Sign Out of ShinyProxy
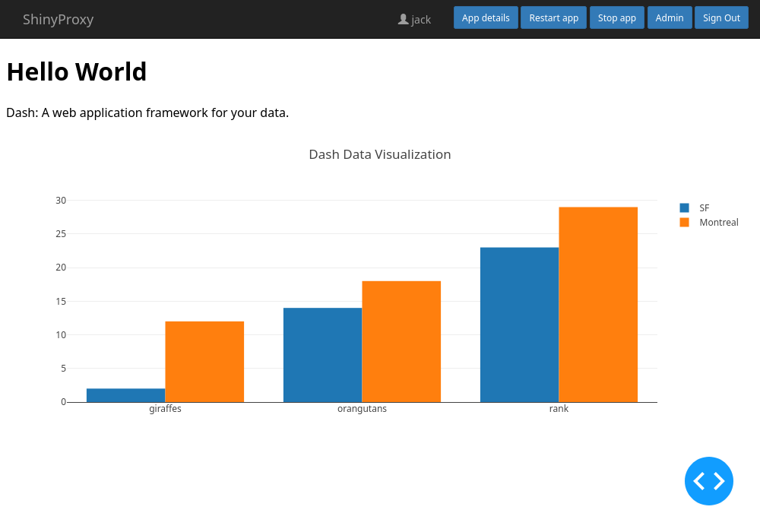The height and width of the screenshot is (532, 760). click(x=721, y=18)
